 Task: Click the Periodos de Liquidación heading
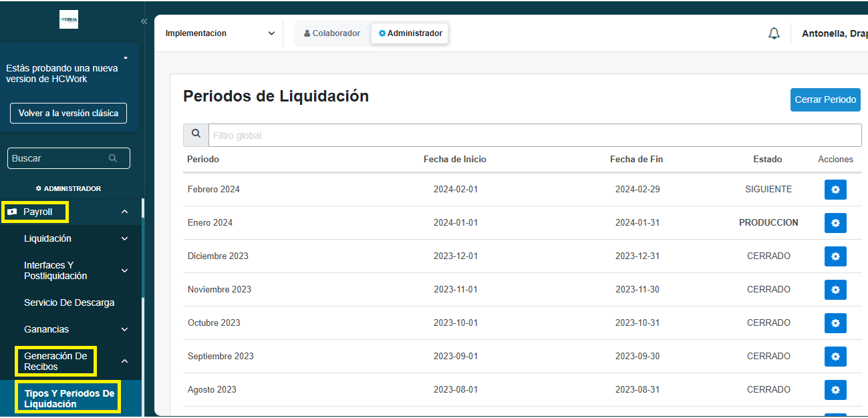(276, 96)
